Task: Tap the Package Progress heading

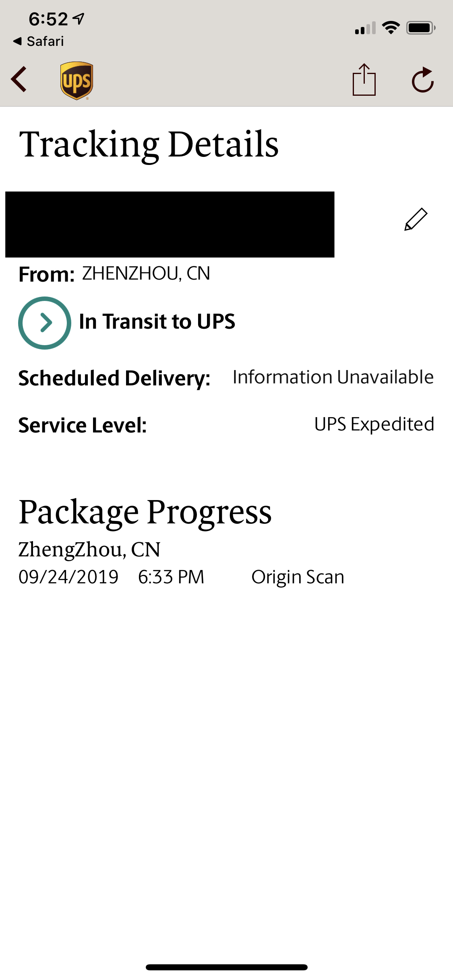Action: point(145,512)
